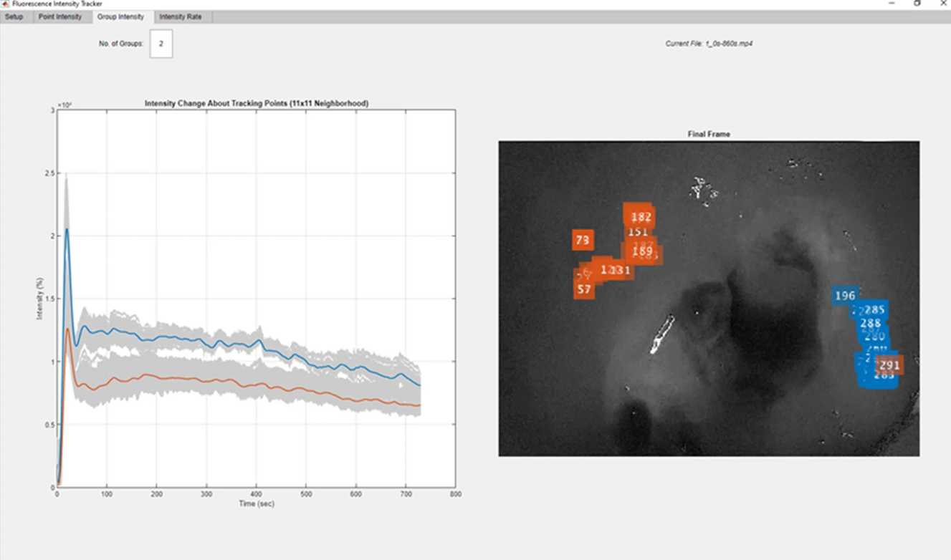This screenshot has height=560, width=951.
Task: Restore down the application window
Action: coord(917,4)
